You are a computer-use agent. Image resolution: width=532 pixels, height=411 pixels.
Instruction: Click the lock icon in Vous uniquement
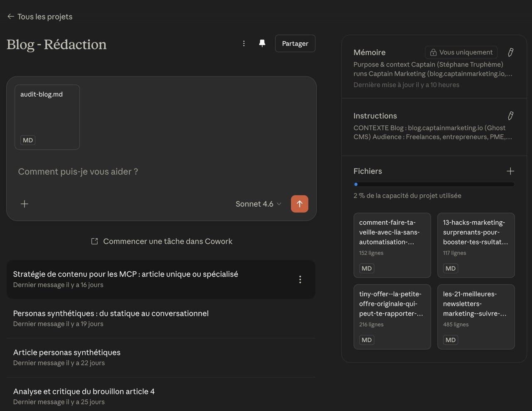click(433, 52)
